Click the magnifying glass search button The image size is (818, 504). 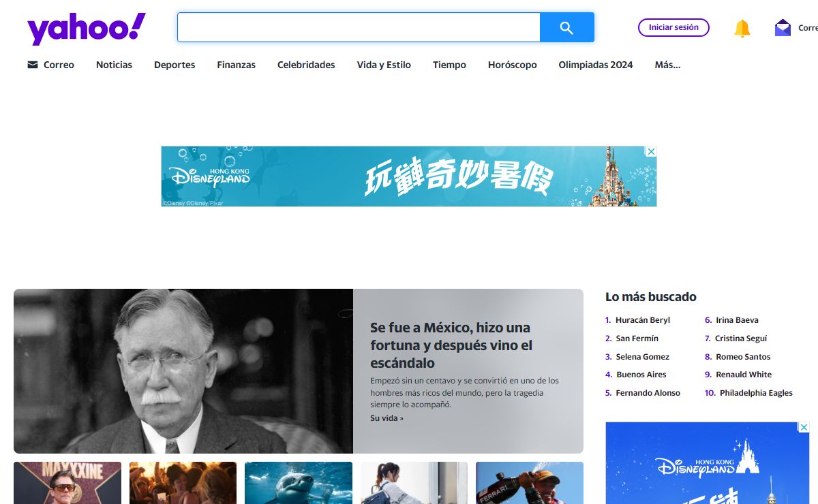pyautogui.click(x=566, y=27)
